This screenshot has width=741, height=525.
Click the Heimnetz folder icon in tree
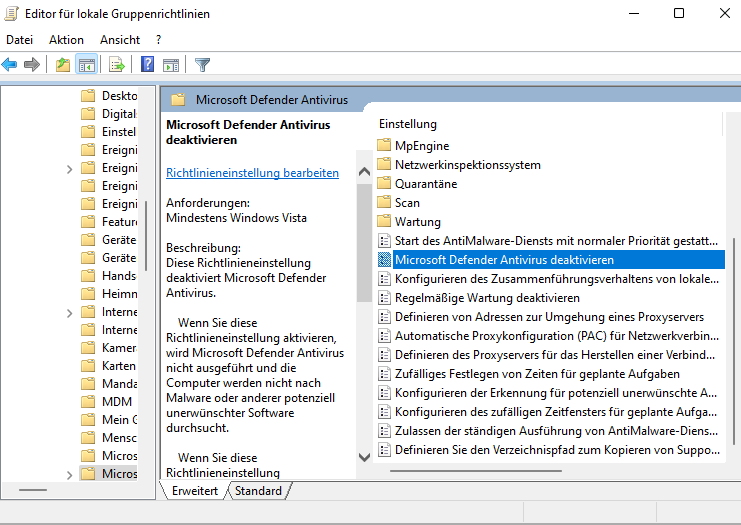[x=88, y=294]
